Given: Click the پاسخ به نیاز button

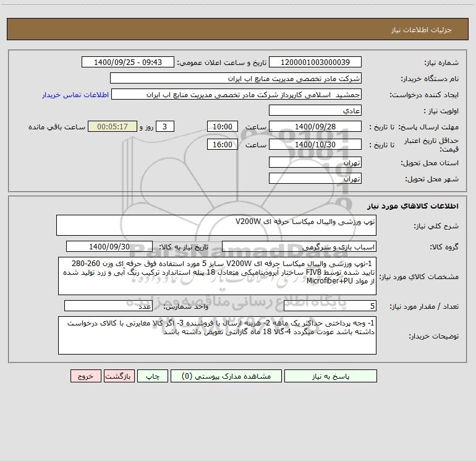Looking at the screenshot, I should pyautogui.click(x=331, y=376).
